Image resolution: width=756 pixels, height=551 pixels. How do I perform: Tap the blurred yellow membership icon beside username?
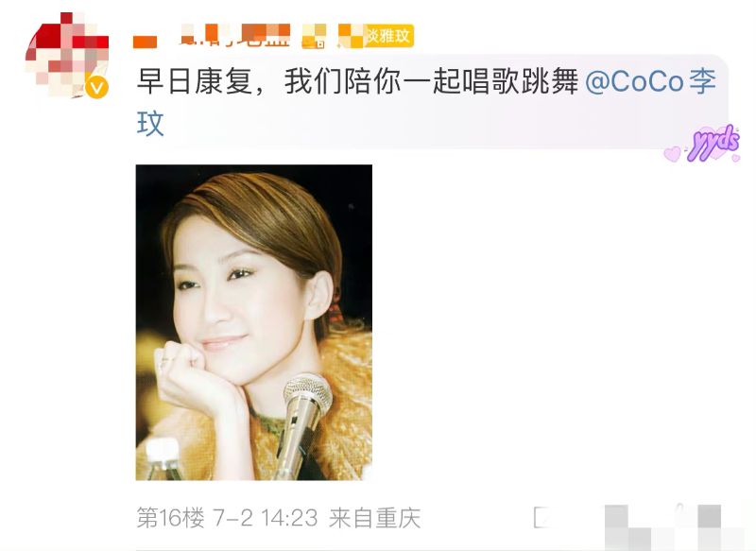point(314,36)
